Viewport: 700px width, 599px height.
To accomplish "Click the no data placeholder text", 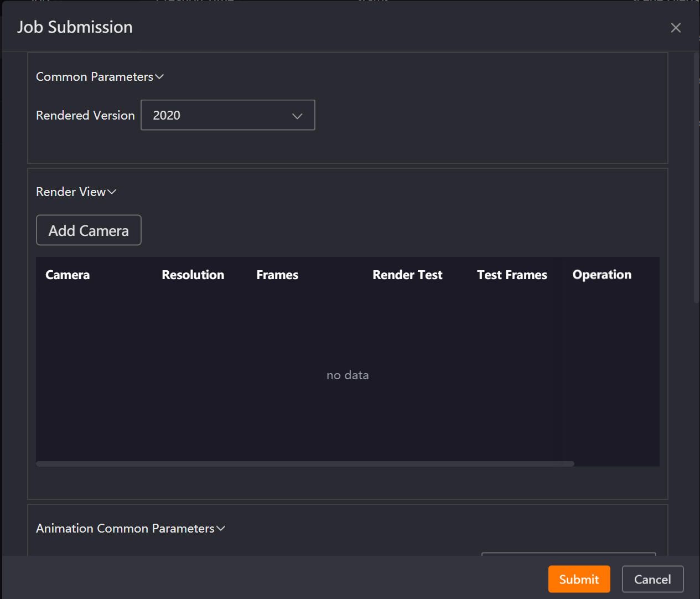I will tap(348, 375).
